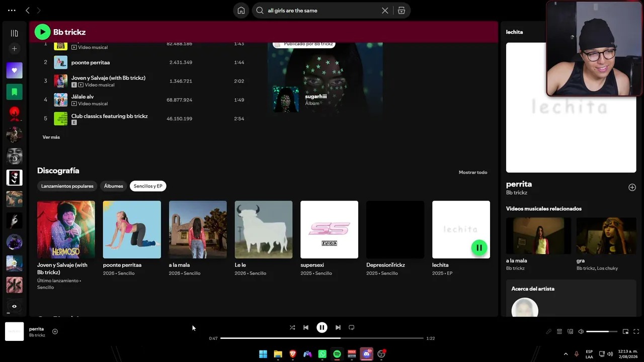
Task: Open related video 'a la mala' thumbnail
Action: (538, 236)
